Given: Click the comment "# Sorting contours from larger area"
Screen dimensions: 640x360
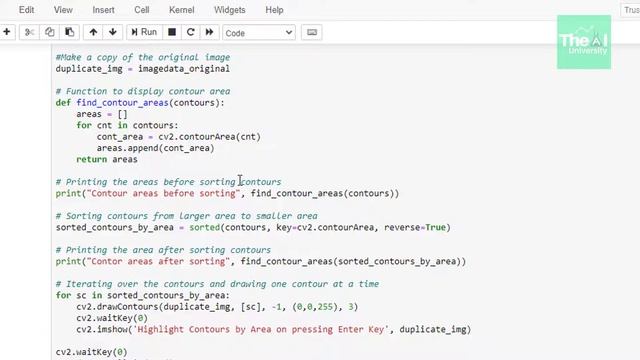Looking at the screenshot, I should tap(187, 216).
